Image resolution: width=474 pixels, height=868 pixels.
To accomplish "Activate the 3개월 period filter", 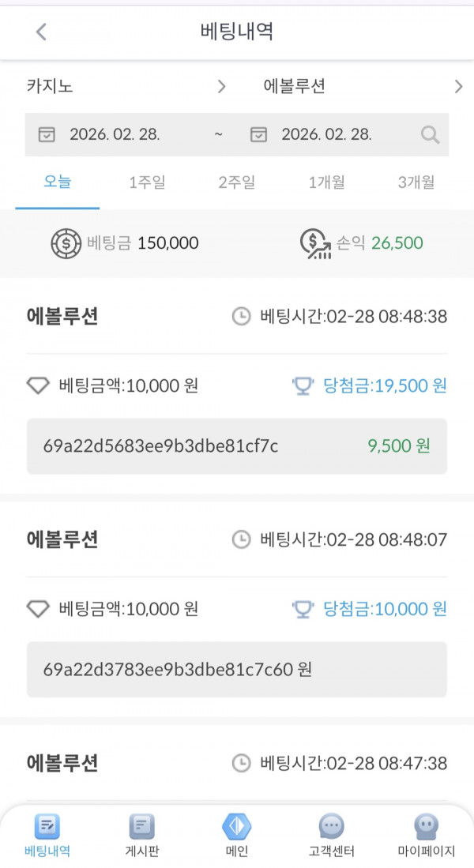I will point(416,182).
